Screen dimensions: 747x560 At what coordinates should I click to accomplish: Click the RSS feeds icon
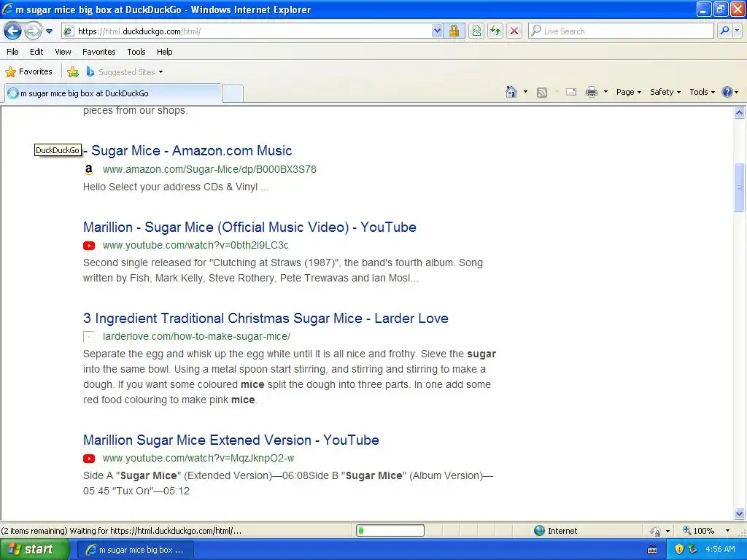(x=542, y=93)
